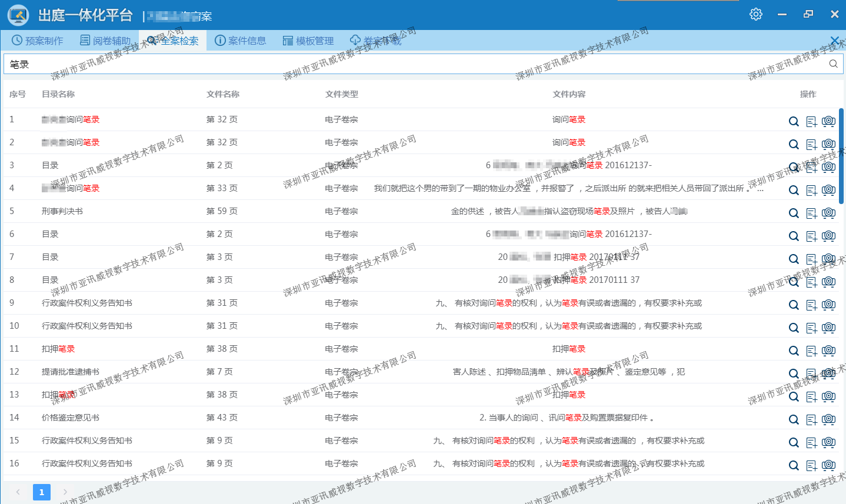Select 价格鉴定意见书 directory name
846x504 pixels.
(71, 418)
